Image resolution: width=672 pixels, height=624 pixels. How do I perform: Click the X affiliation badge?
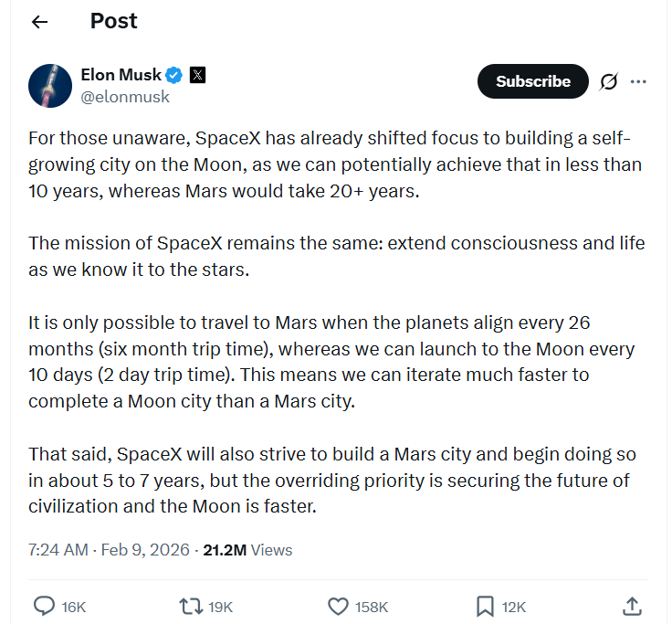197,75
